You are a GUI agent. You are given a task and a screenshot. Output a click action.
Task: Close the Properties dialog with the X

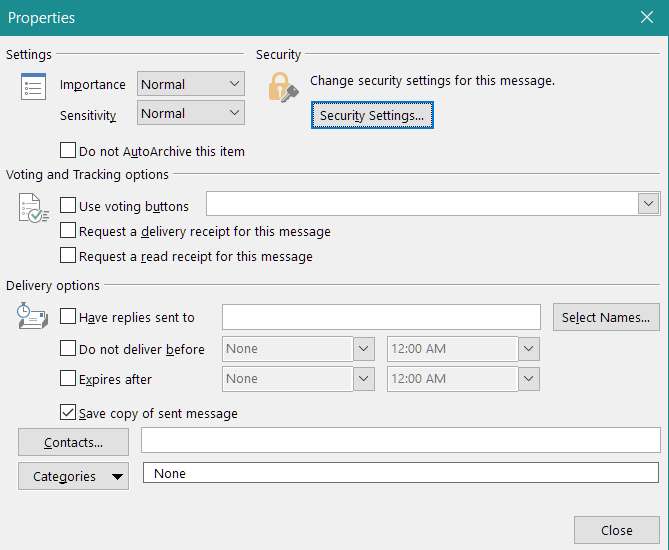pyautogui.click(x=646, y=17)
